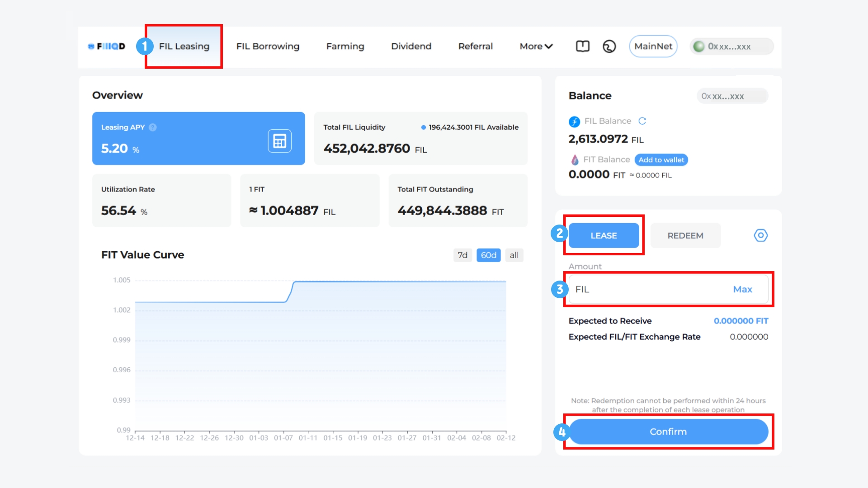
Task: Click the FILLIQD logo
Action: [x=107, y=46]
